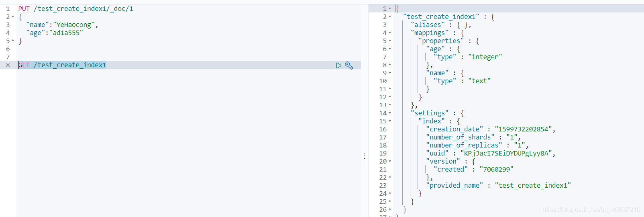Click request editor line number 7
This screenshot has height=217, width=644.
tap(8, 57)
